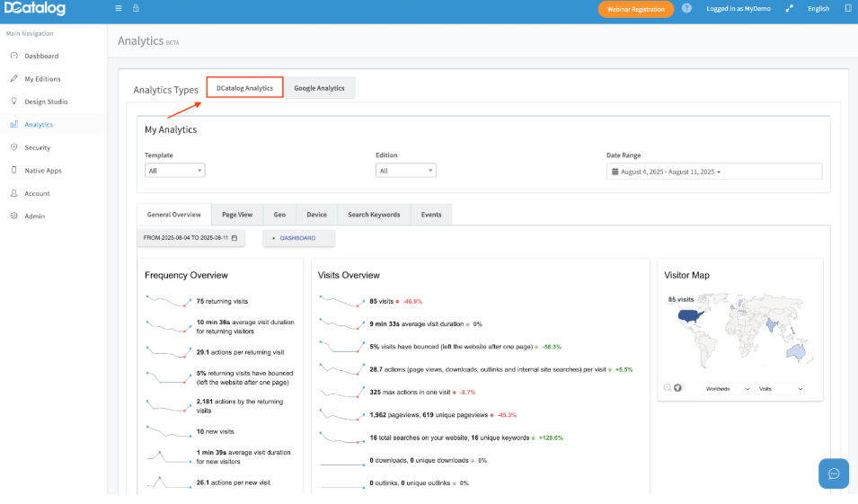Open Security from the sidebar
This screenshot has height=504, width=858.
pos(37,147)
